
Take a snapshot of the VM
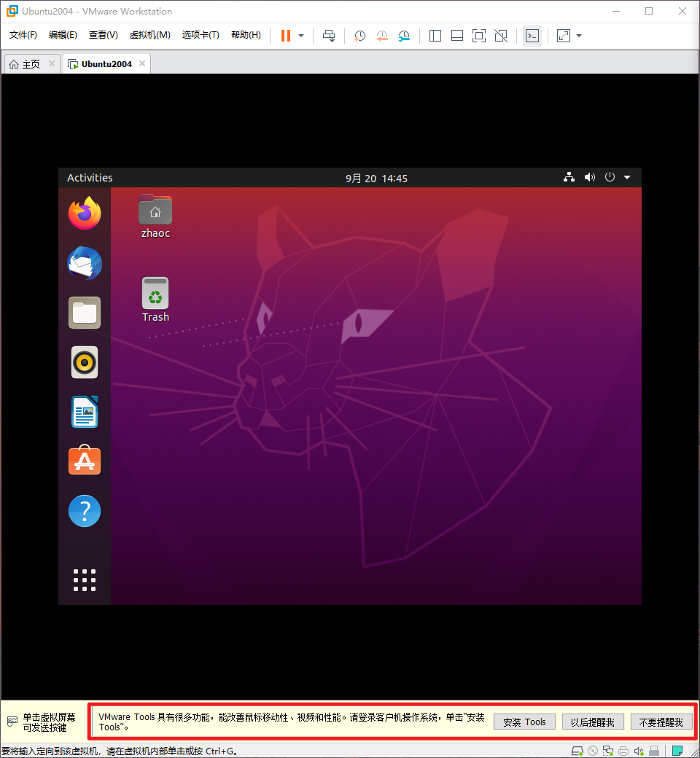[359, 35]
